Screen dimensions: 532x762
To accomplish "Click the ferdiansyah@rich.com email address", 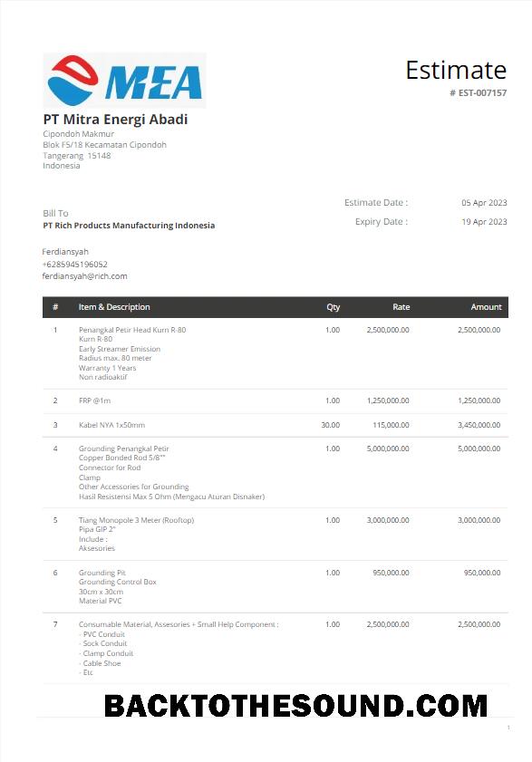I will [x=84, y=276].
